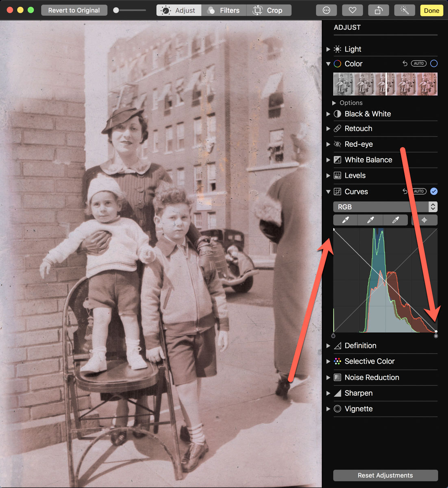The width and height of the screenshot is (448, 488).
Task: Click the zoom slider handle in toolbar
Action: 116,10
